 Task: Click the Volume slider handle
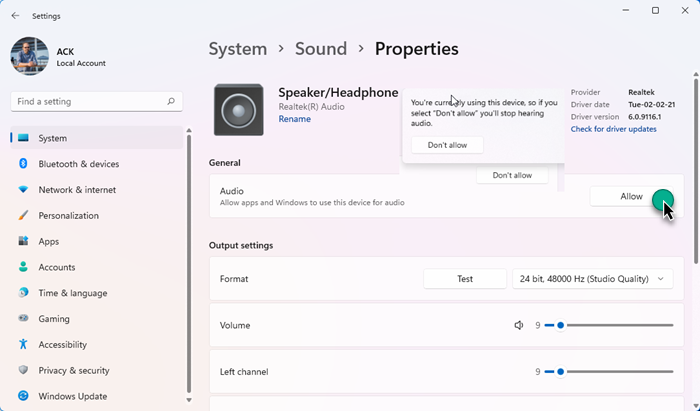pos(560,325)
